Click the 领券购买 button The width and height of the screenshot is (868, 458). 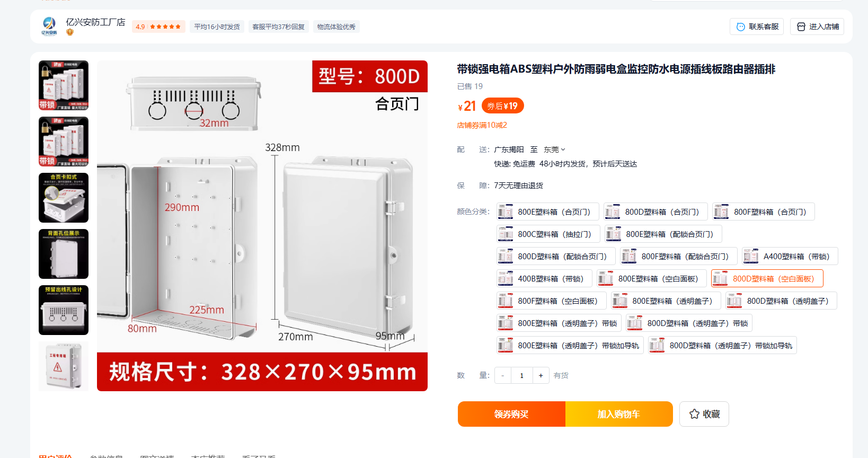pyautogui.click(x=511, y=414)
